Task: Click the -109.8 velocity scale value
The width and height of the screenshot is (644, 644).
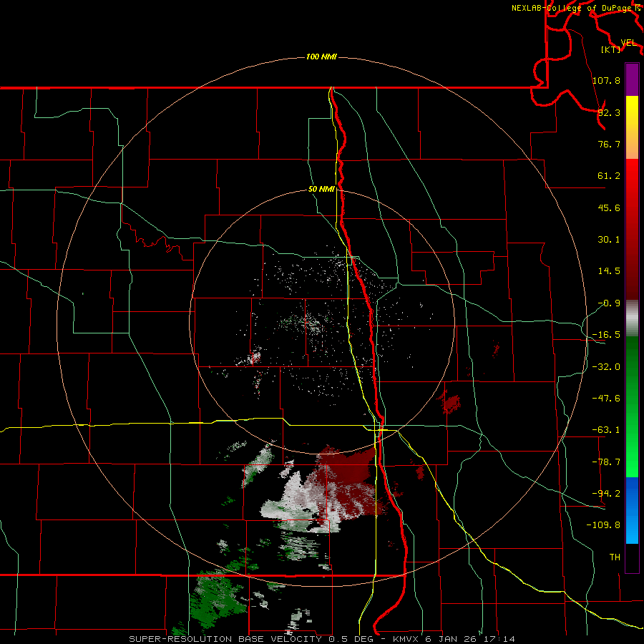Action: (603, 525)
